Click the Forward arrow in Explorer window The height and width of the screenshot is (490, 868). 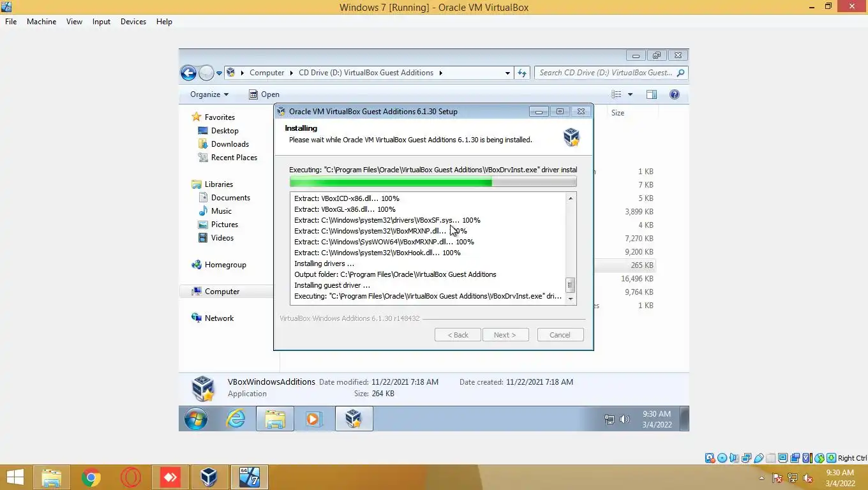pyautogui.click(x=206, y=73)
